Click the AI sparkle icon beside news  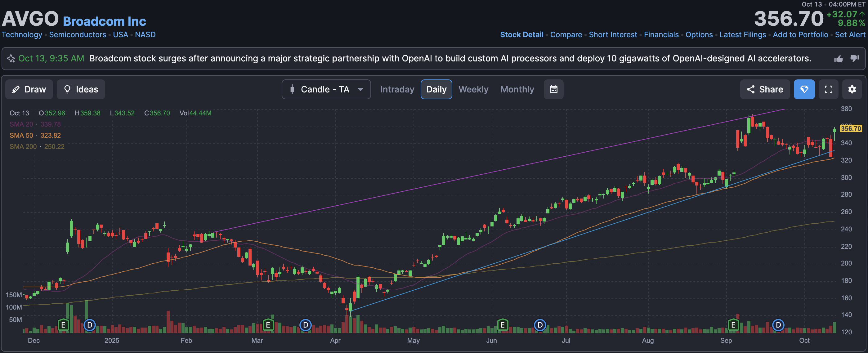tap(11, 59)
